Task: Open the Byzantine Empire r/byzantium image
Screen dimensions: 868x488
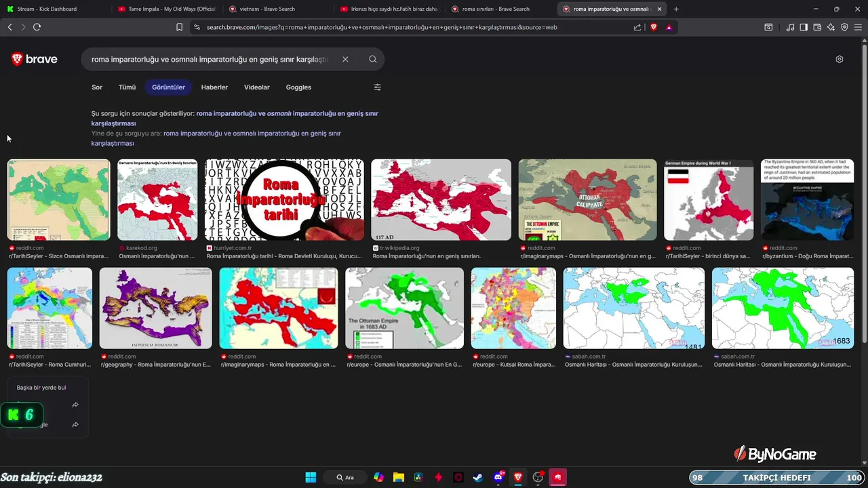Action: (807, 200)
